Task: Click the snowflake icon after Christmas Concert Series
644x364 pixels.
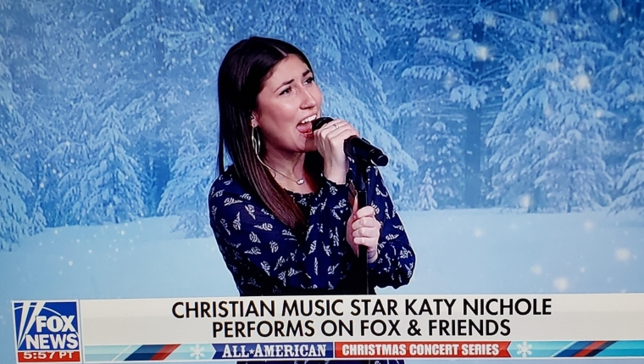Action: [x=524, y=350]
